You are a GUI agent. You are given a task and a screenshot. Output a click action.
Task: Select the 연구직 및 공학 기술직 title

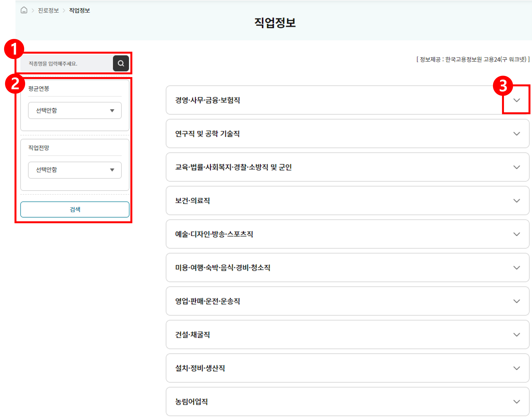207,134
